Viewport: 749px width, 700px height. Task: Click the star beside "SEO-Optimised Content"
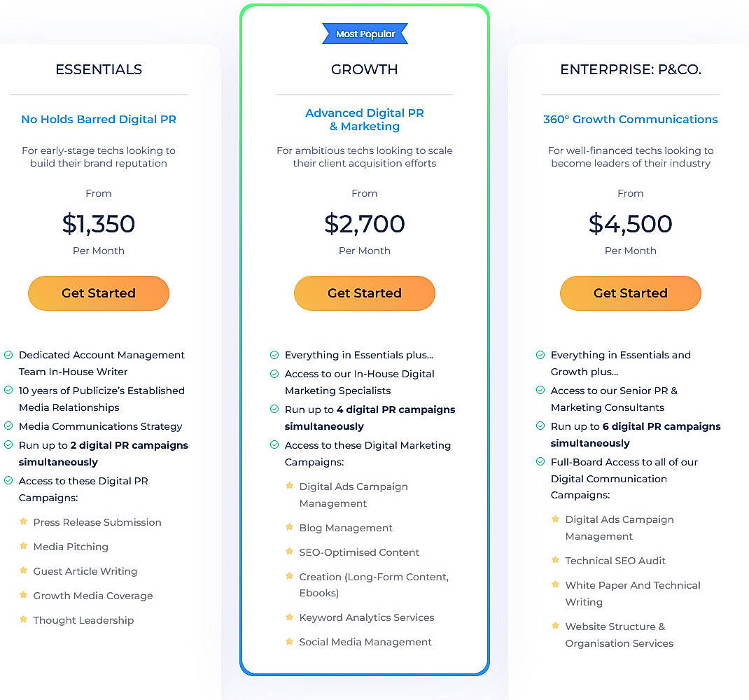290,552
